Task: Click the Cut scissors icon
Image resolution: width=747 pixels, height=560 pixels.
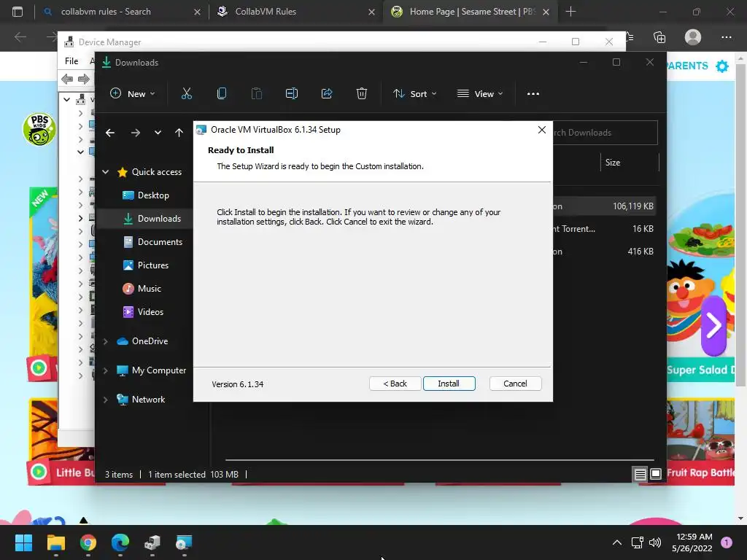Action: pos(186,94)
